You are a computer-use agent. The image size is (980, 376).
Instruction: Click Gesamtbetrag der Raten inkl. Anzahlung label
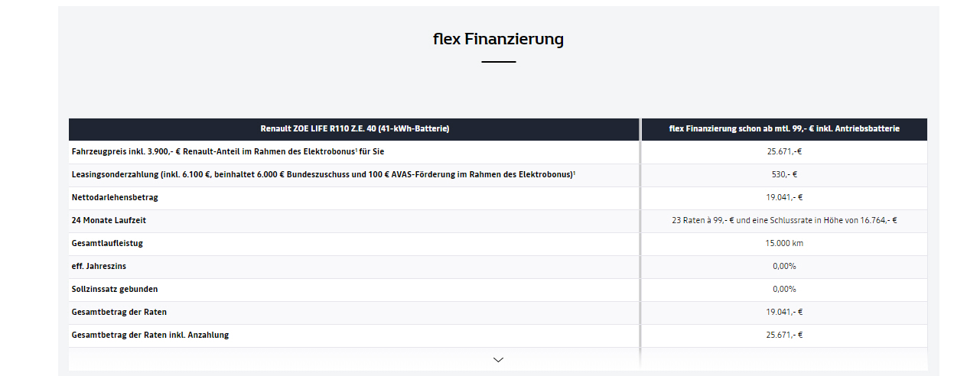click(x=150, y=335)
